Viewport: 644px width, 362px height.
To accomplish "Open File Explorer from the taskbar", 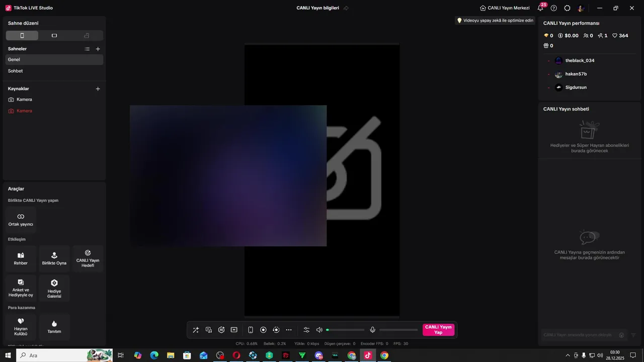I will coord(171,355).
